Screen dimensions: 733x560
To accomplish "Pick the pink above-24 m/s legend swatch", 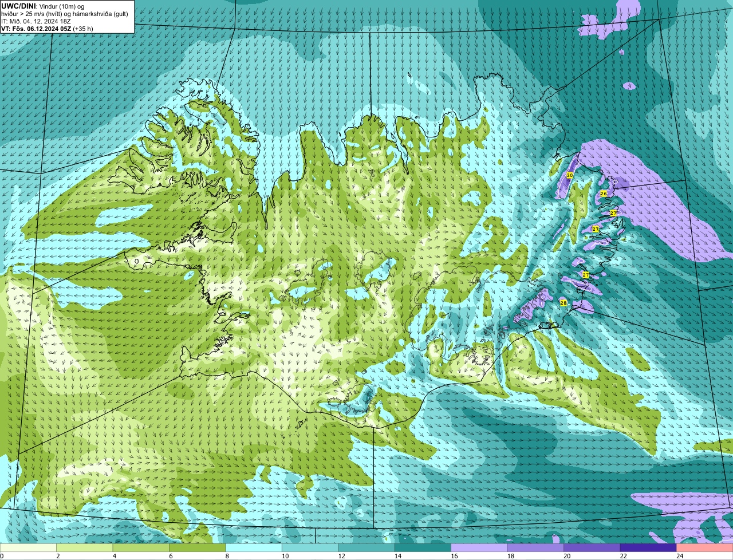I will click(705, 548).
